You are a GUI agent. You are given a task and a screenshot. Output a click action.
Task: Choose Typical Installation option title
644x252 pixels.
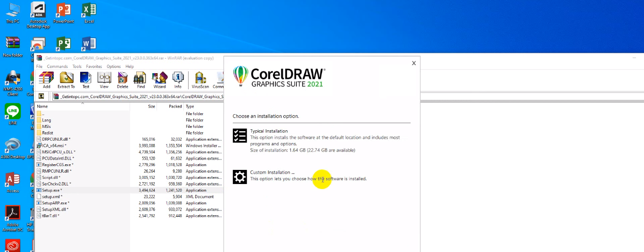(269, 131)
